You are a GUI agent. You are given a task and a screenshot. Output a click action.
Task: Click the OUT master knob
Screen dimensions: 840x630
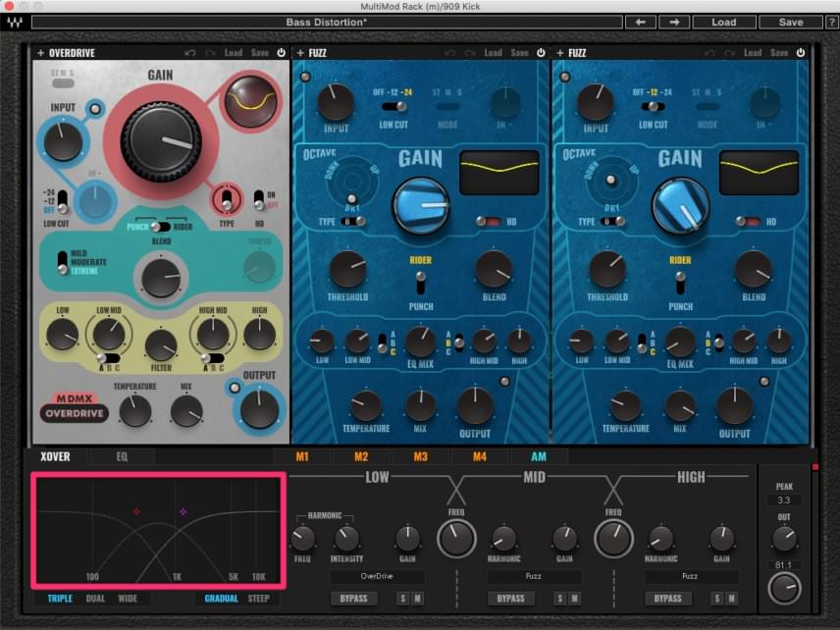(x=784, y=539)
